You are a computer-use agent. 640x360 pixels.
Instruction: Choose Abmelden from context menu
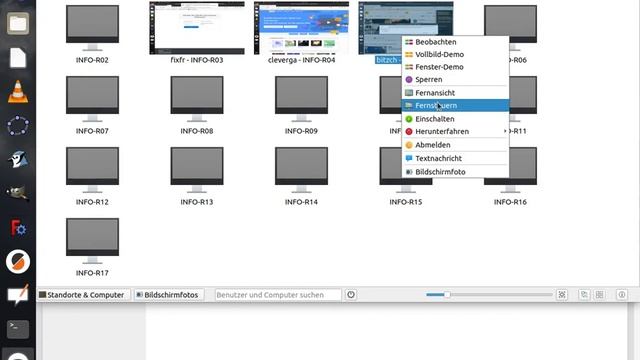coord(456,145)
